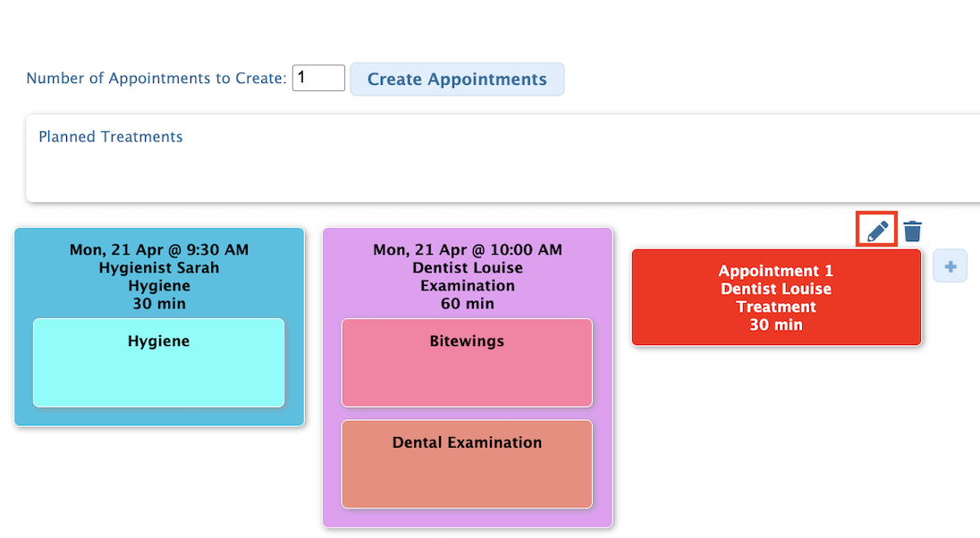Open the Hygiene treatment box

click(159, 363)
